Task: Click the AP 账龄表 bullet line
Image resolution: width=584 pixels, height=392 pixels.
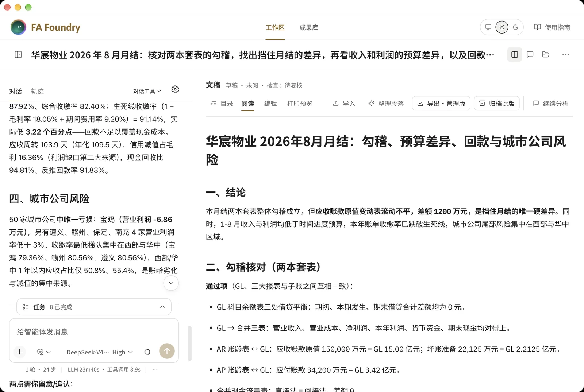Action: [308, 370]
